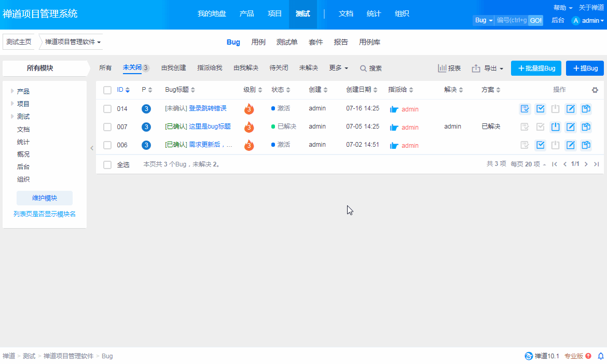Viewport: 607px width, 364px height.
Task: Click the search magnifier 搜索
Action: tap(371, 68)
